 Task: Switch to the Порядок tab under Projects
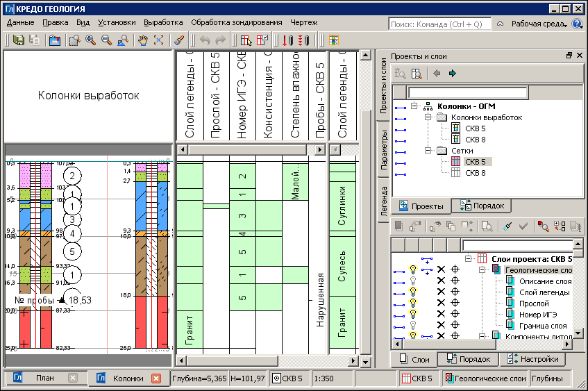[482, 206]
